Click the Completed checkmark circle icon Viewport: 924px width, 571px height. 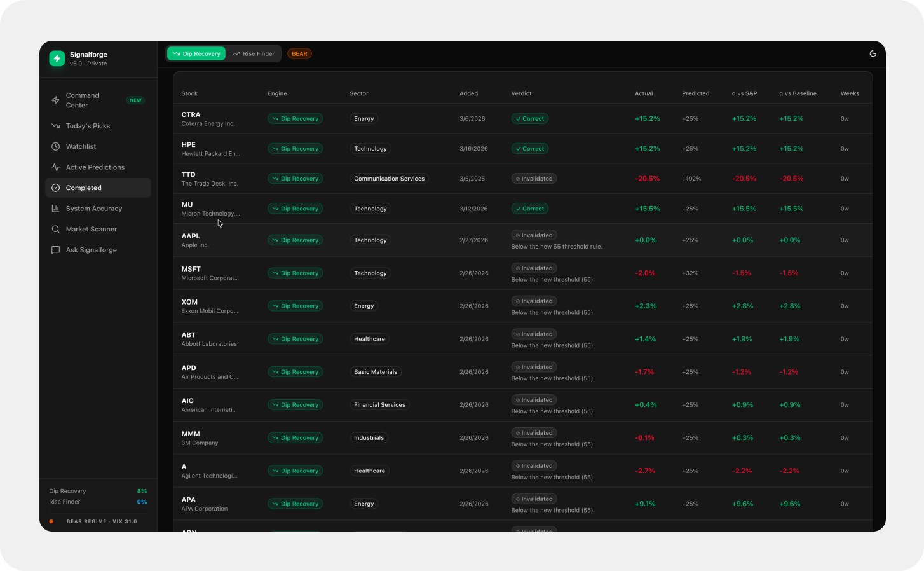(55, 188)
